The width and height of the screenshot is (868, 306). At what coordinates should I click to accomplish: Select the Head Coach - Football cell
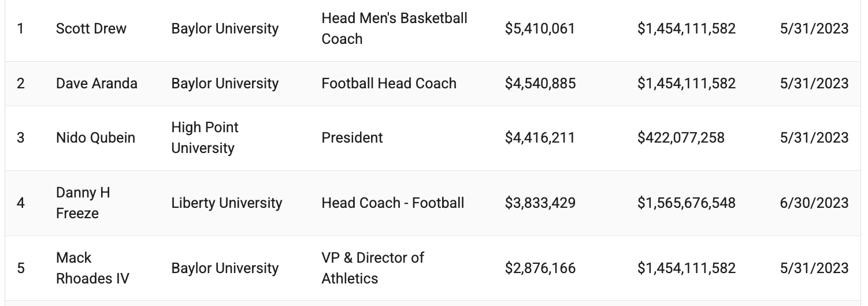(393, 203)
